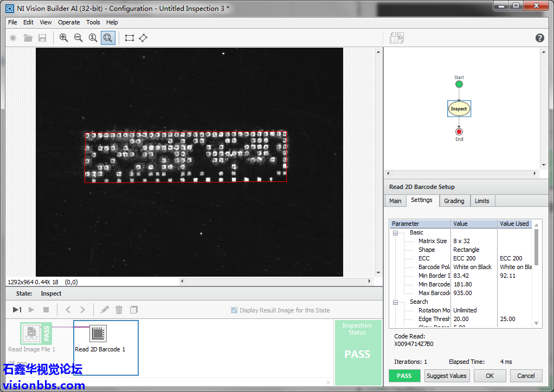Toggle Display Result Image for this State

pyautogui.click(x=234, y=310)
